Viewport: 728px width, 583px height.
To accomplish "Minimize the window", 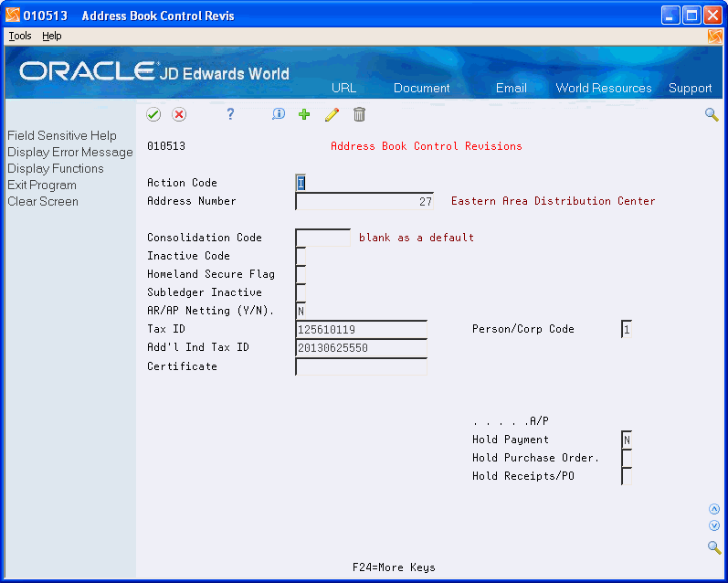I will (x=670, y=16).
